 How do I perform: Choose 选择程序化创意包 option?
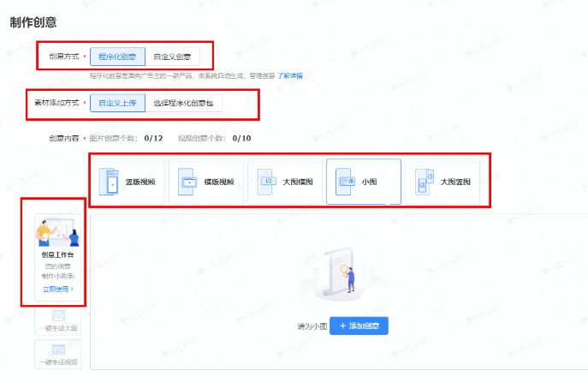[x=183, y=103]
